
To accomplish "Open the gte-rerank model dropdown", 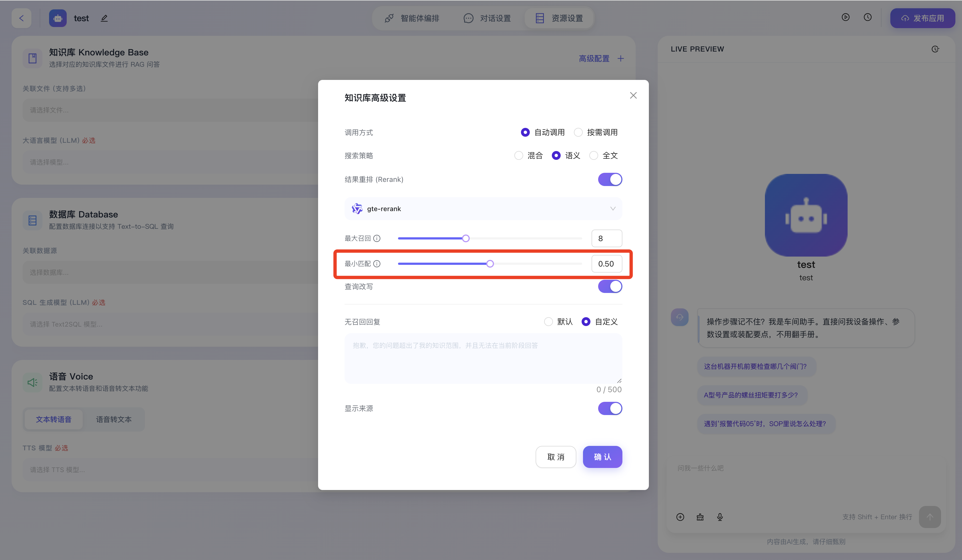I will 483,209.
